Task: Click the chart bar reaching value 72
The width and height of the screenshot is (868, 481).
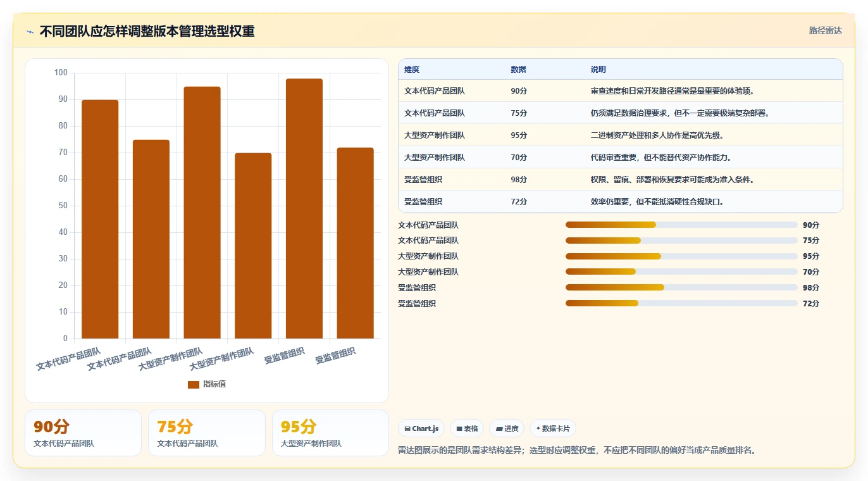Action: 356,243
